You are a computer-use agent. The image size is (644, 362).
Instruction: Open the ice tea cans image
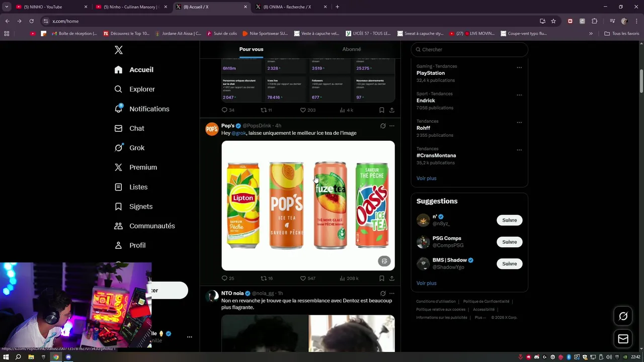click(x=308, y=206)
